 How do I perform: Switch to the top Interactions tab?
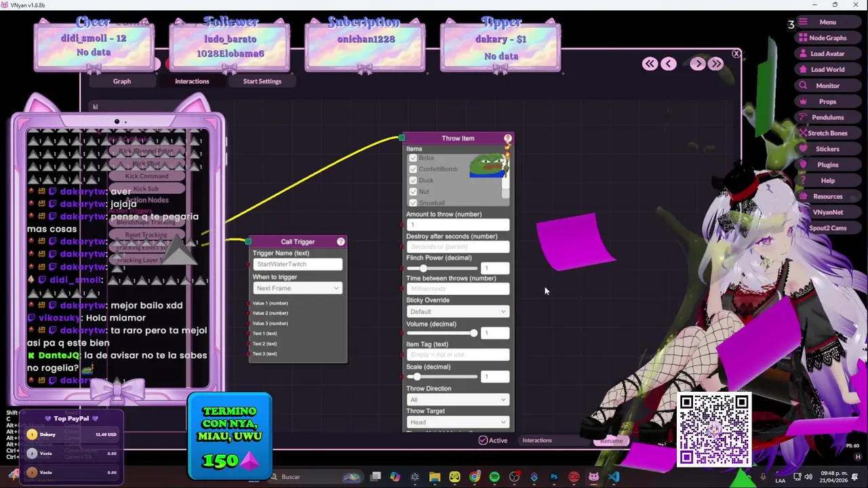[192, 81]
